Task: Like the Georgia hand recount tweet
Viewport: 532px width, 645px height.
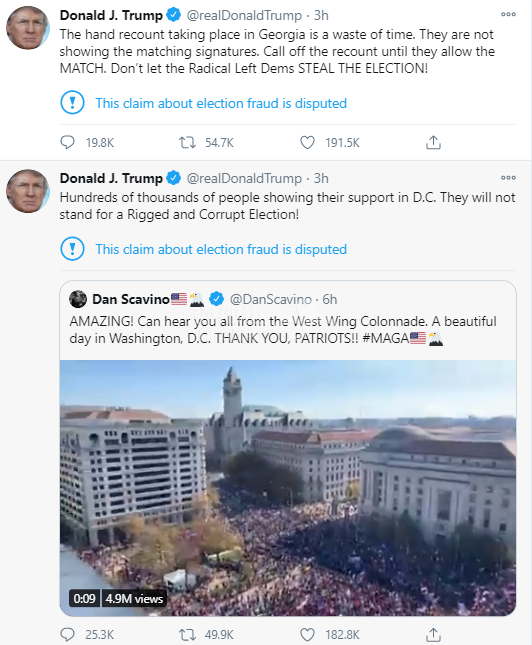Action: (307, 143)
